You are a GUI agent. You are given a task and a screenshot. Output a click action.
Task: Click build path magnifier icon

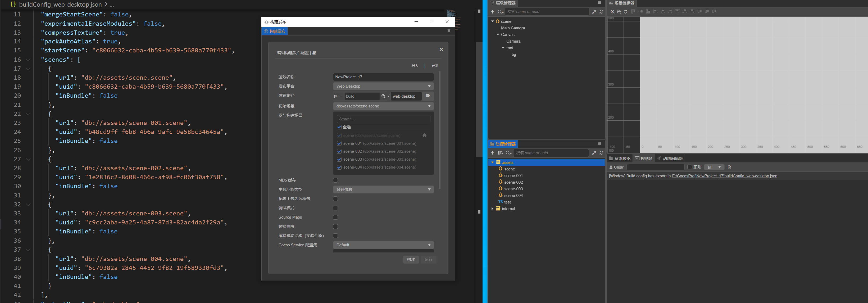383,96
